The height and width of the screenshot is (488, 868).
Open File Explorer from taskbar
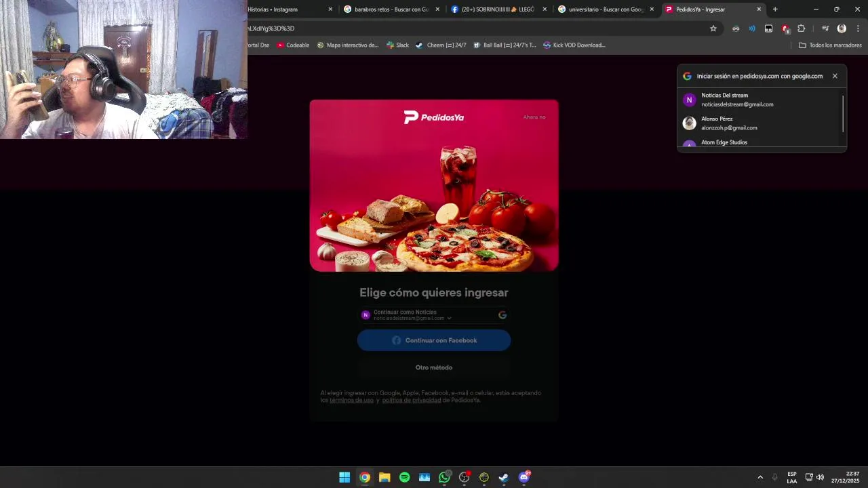pos(384,477)
